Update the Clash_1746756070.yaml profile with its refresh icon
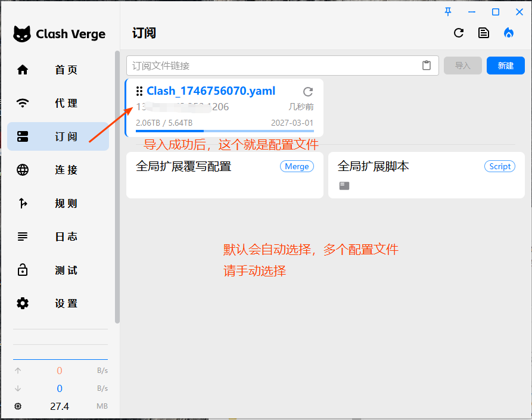Image resolution: width=532 pixels, height=420 pixels. click(x=308, y=92)
